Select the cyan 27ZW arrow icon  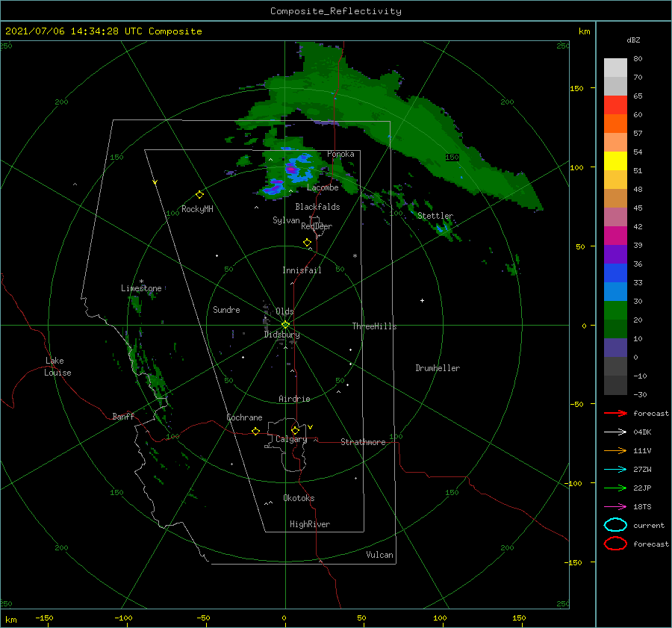(615, 469)
